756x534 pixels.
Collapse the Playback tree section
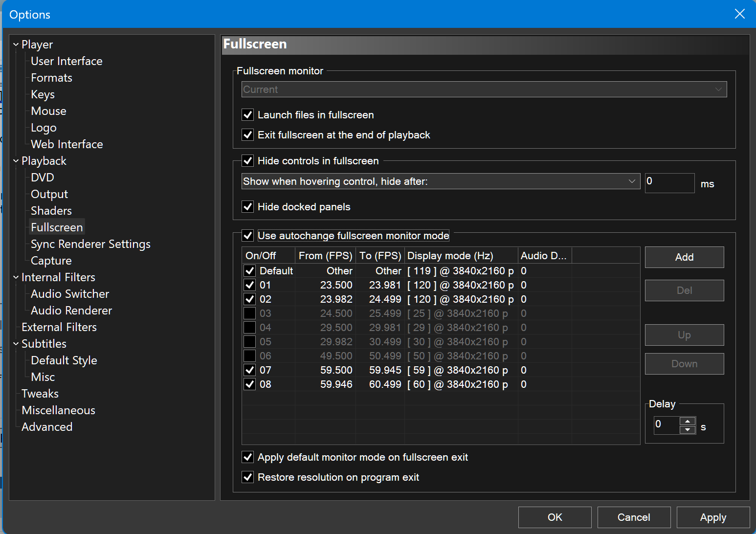(x=16, y=161)
